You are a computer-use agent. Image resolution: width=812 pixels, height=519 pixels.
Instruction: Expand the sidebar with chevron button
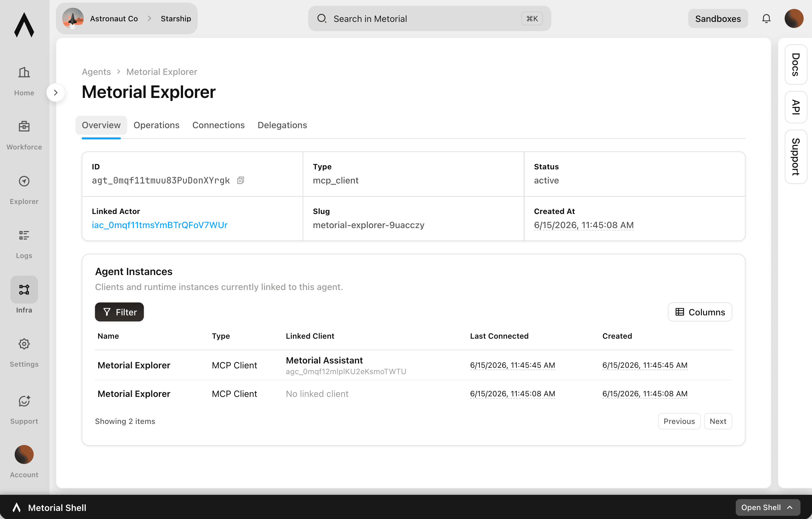56,92
